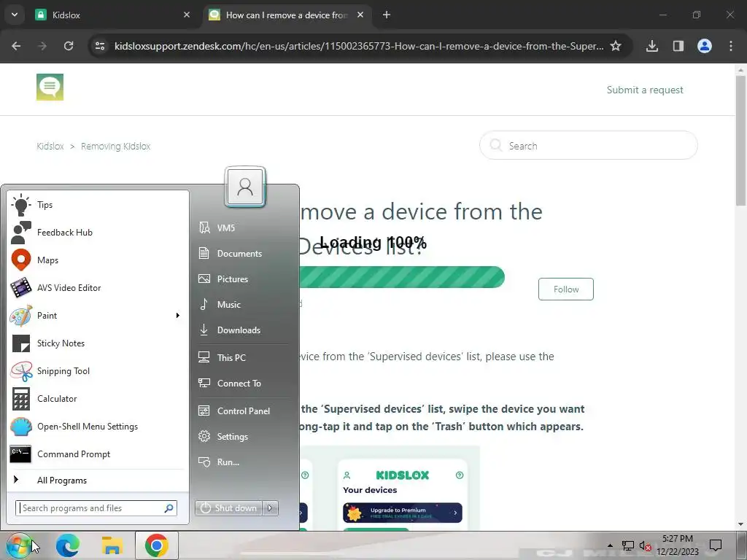Click Submit a request link

[645, 90]
